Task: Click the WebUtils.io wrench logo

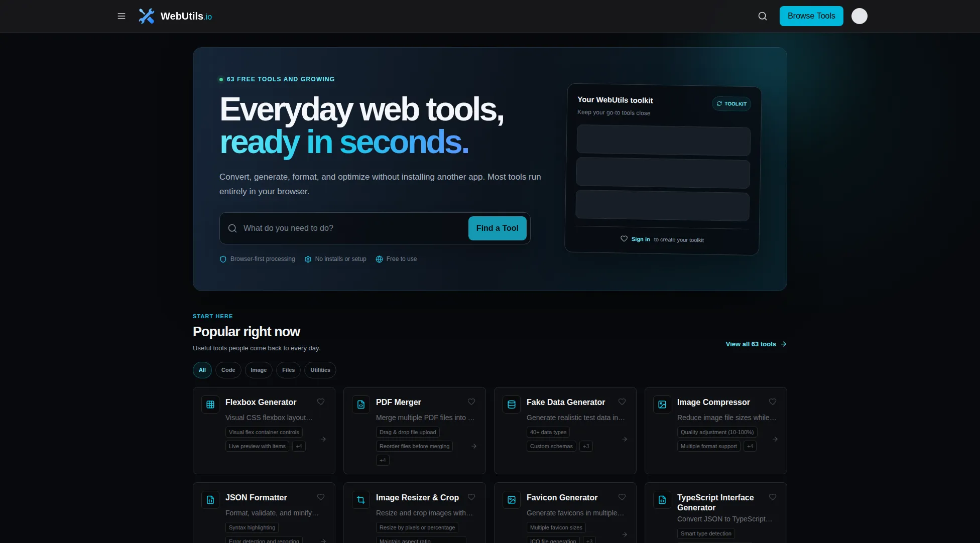Action: click(x=147, y=16)
